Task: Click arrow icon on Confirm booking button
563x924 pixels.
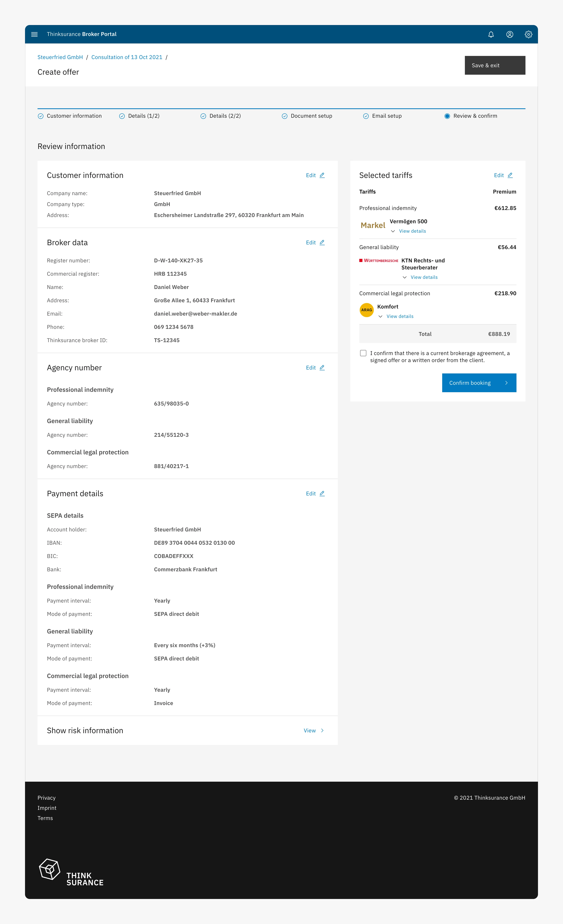Action: pos(506,383)
